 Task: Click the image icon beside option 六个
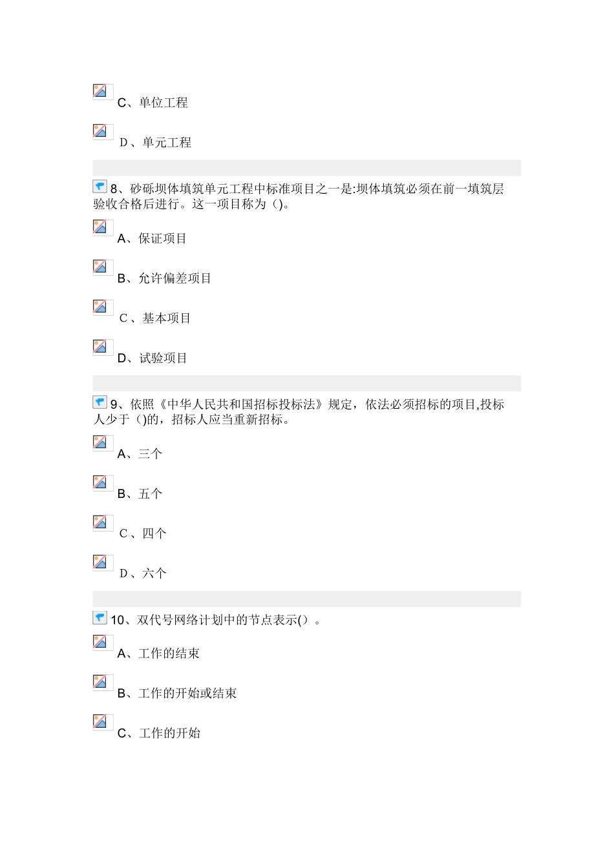[x=102, y=563]
